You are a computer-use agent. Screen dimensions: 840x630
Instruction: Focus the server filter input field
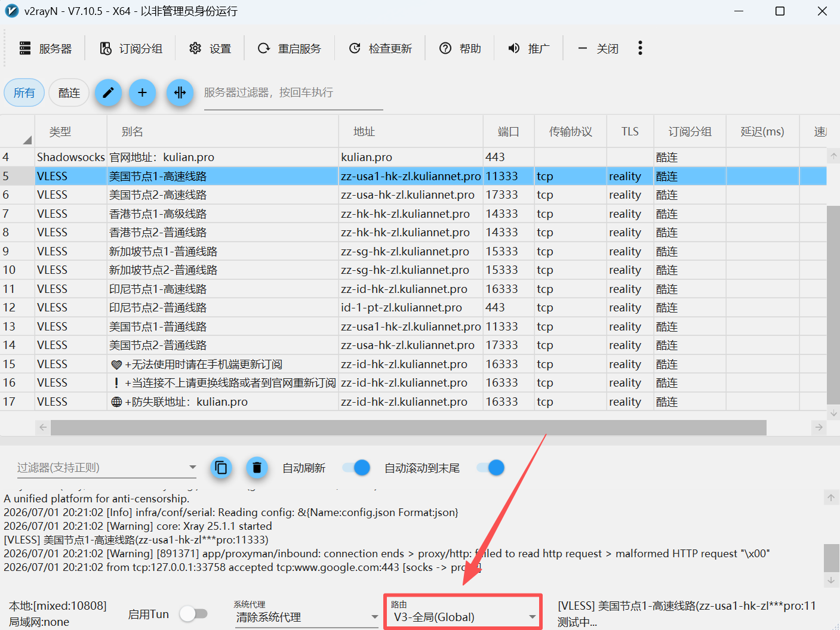tap(293, 93)
